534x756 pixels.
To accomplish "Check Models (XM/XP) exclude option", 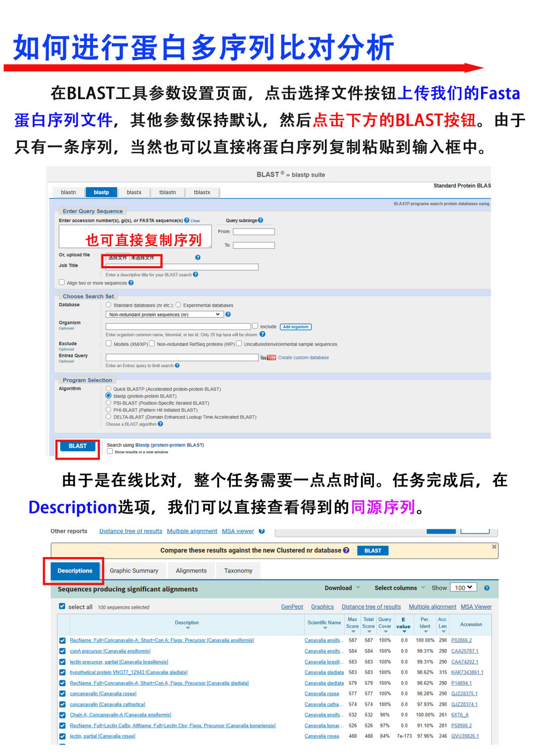I will click(x=108, y=343).
